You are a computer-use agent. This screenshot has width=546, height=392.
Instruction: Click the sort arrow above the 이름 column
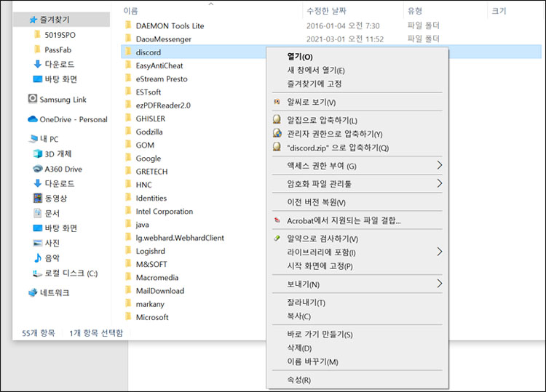(x=210, y=4)
